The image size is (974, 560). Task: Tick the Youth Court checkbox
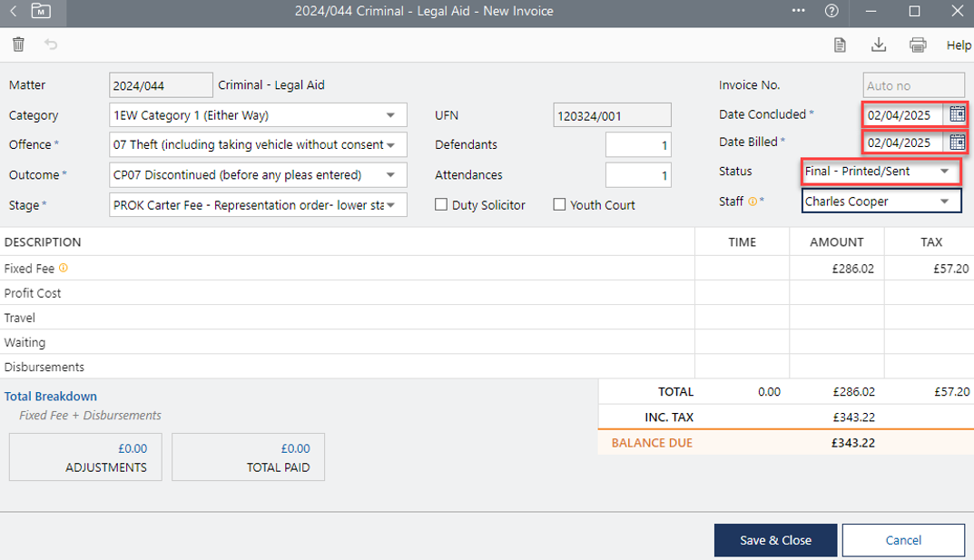click(559, 205)
